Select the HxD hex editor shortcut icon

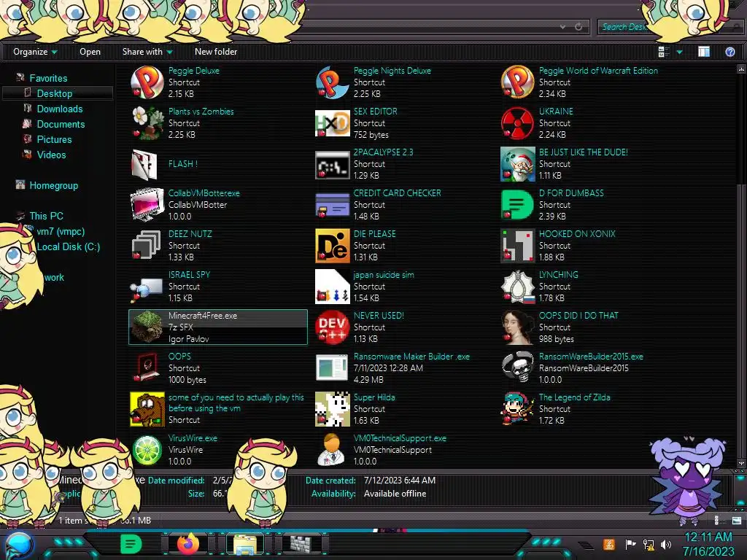click(333, 123)
